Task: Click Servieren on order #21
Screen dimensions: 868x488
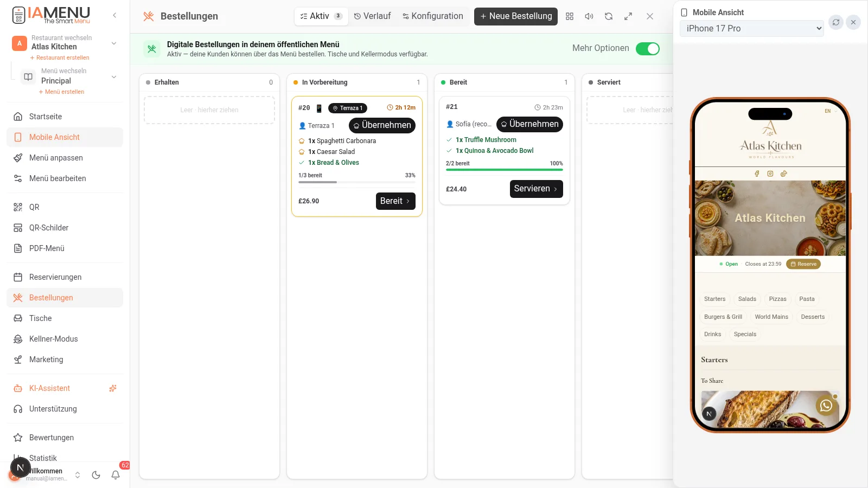Action: click(x=537, y=189)
